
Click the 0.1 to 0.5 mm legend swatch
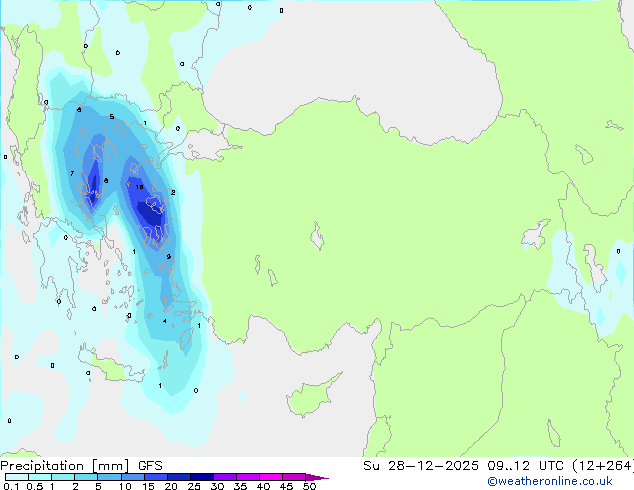(17, 477)
